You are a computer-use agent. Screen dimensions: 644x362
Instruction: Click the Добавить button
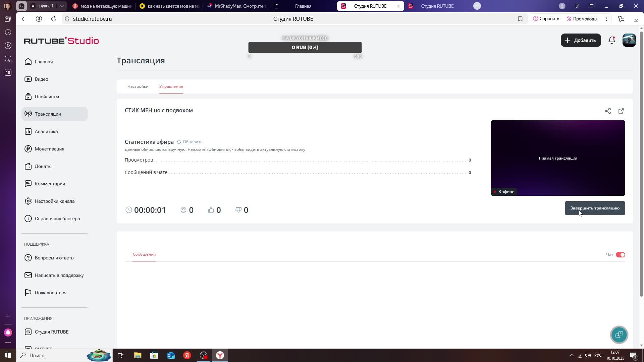point(581,40)
